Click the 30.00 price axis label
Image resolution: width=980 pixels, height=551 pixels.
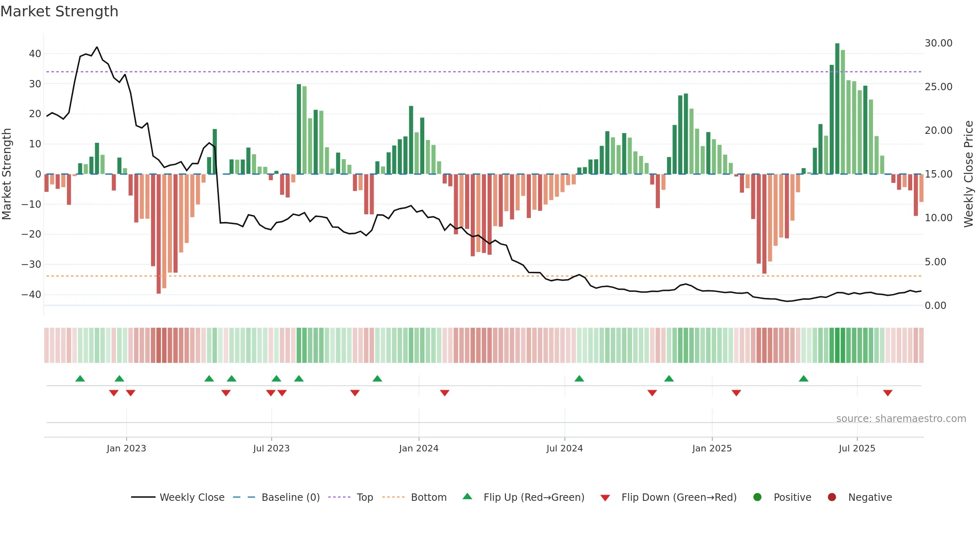point(938,43)
